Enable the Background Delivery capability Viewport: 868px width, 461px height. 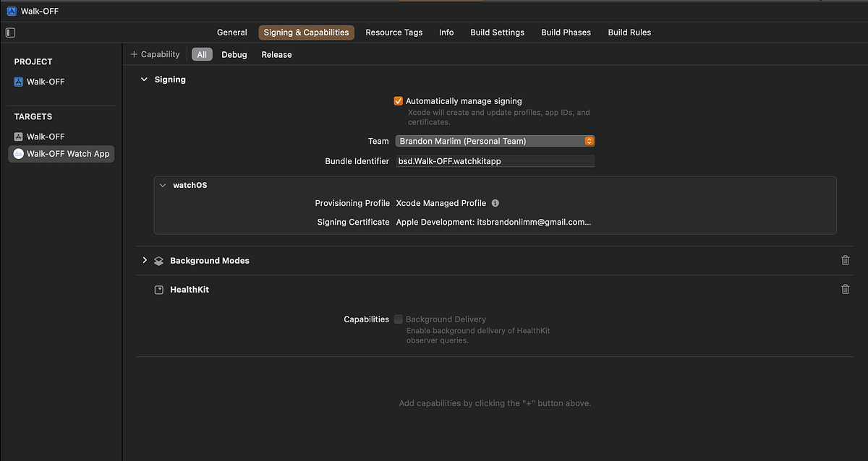pos(398,319)
